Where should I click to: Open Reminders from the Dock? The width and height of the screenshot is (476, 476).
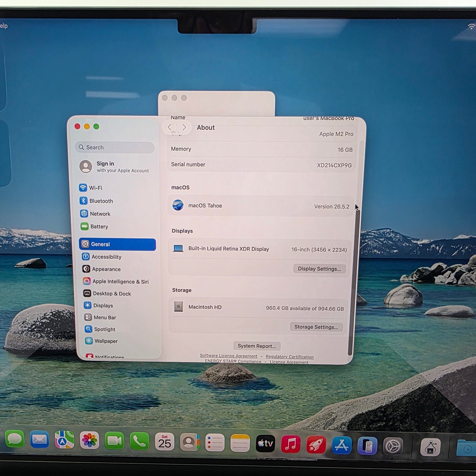click(x=215, y=443)
